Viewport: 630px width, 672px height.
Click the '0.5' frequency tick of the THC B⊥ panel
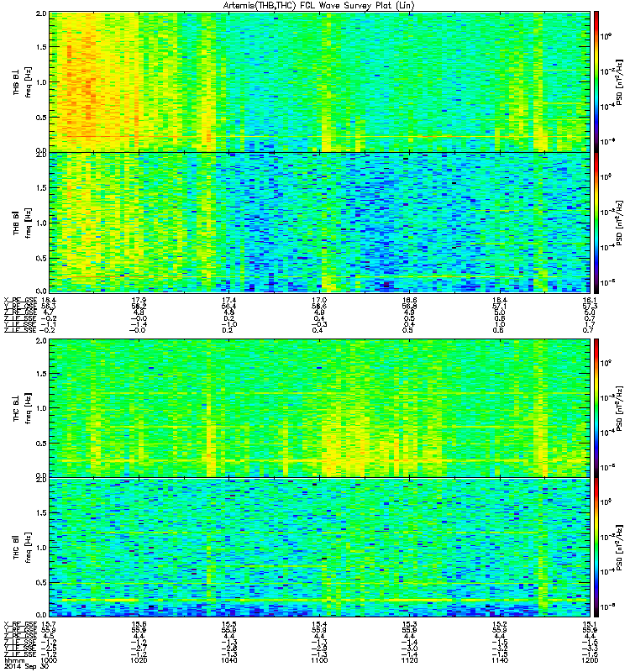point(41,444)
